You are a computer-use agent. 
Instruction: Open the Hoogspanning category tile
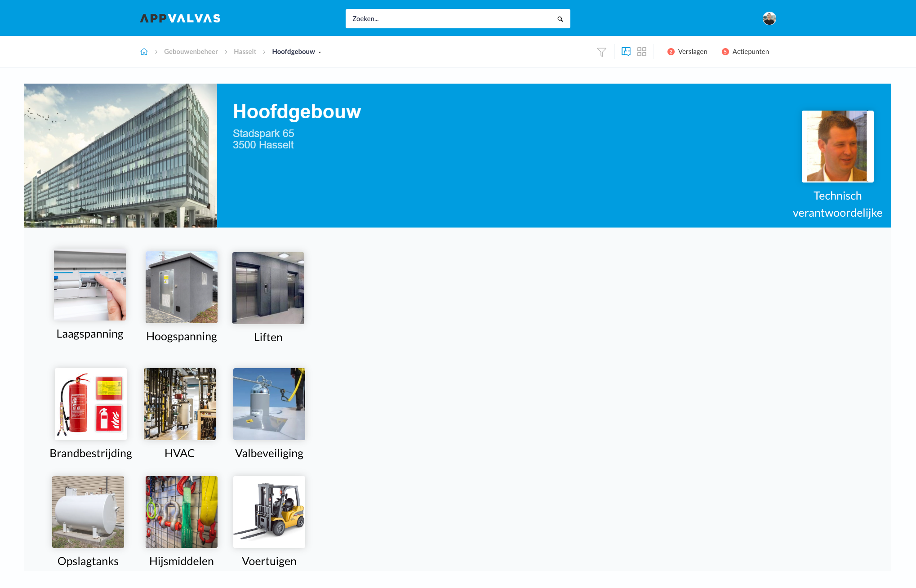182,287
